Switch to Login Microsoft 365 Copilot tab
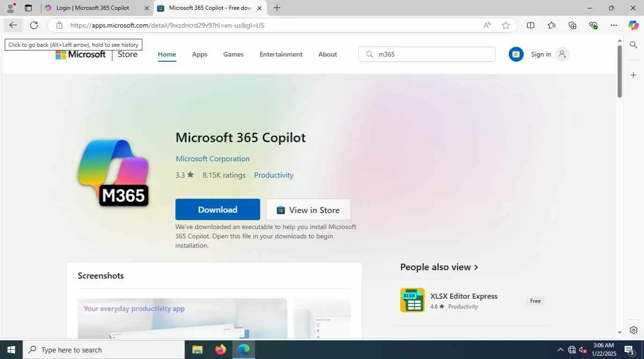 (93, 8)
